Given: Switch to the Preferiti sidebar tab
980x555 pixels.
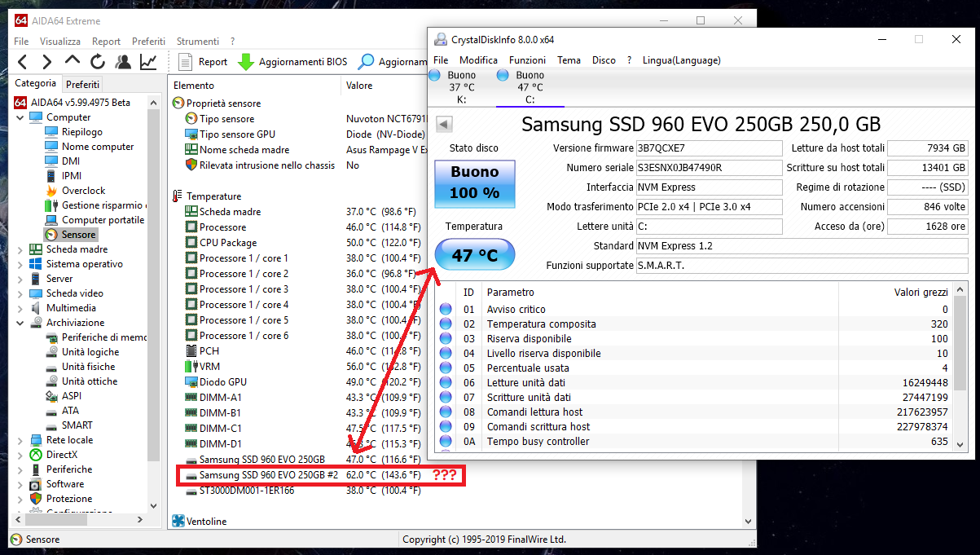Looking at the screenshot, I should (83, 84).
